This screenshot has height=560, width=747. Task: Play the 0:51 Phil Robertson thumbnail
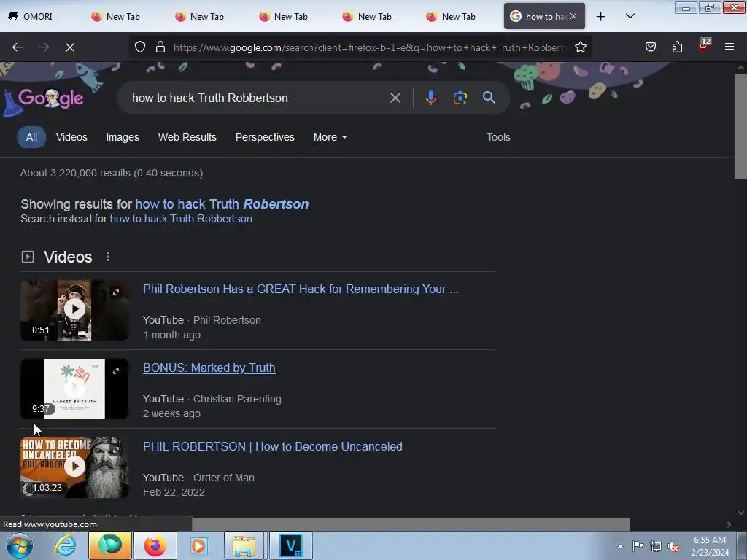(x=74, y=309)
